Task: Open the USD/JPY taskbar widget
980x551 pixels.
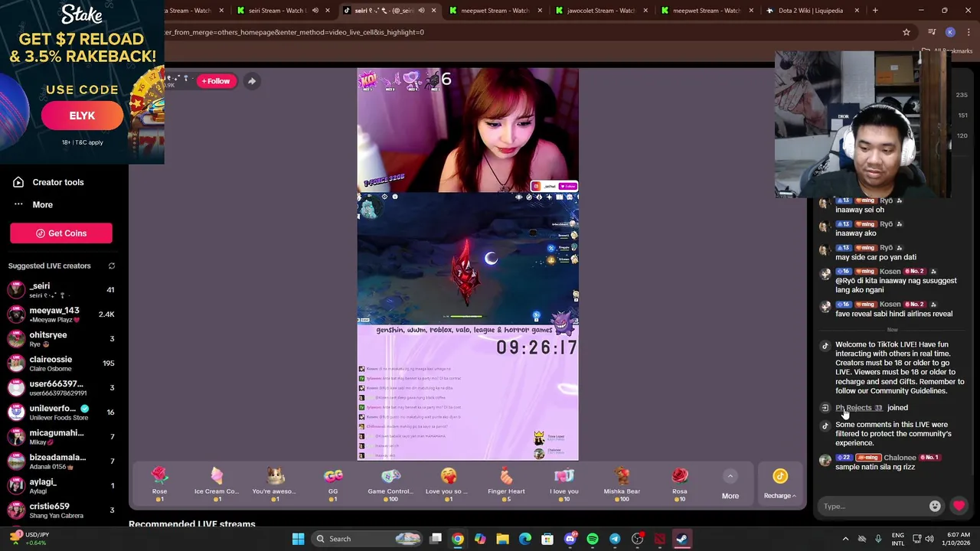Action: (x=31, y=539)
